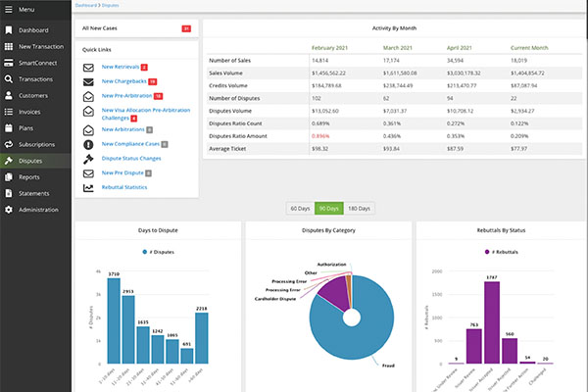Viewport: 588px width, 392px height.
Task: Click the Transactions magnifier icon
Action: [8, 79]
